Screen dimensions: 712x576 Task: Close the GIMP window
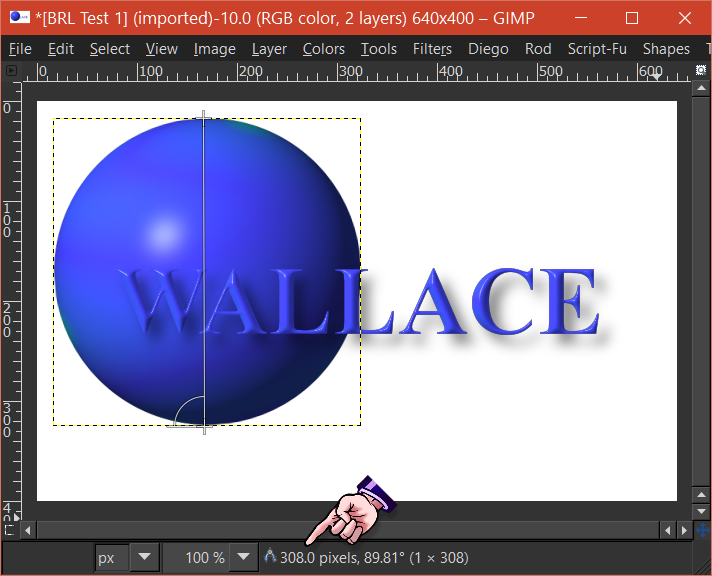pos(684,18)
